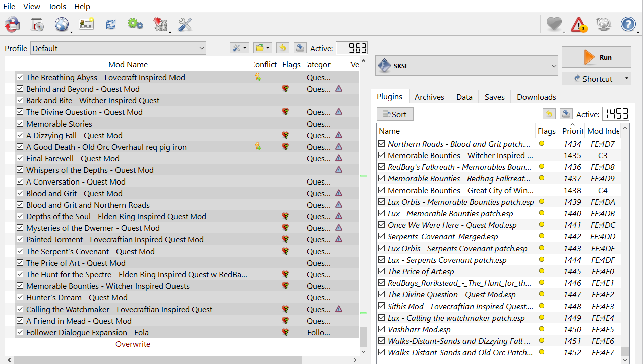Open the instance manager disc icon
The image size is (643, 364).
pyautogui.click(x=37, y=24)
